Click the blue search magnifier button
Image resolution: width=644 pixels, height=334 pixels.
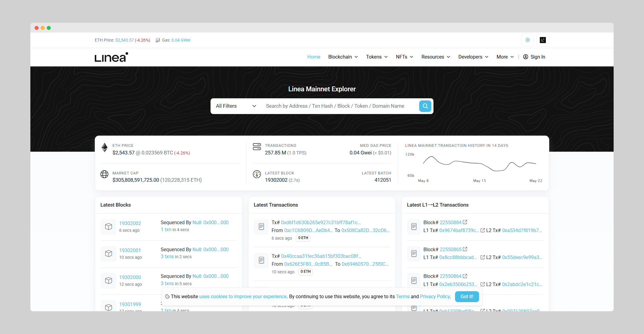pos(425,106)
